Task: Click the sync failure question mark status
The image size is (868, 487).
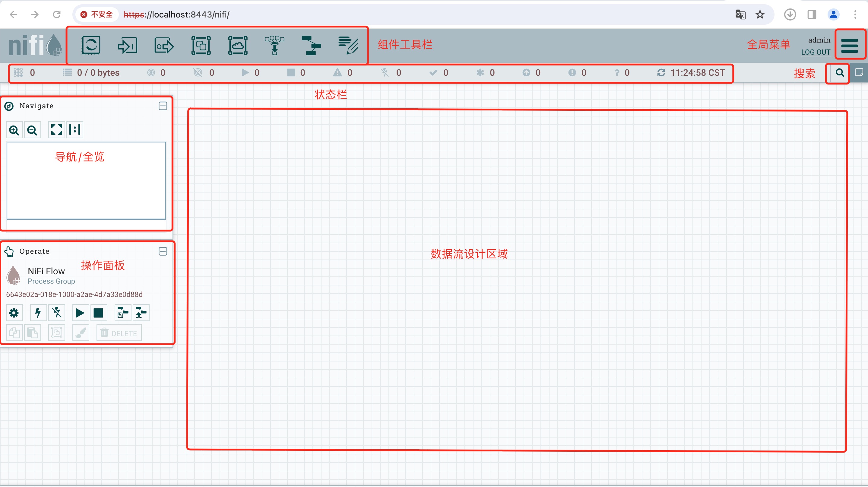Action: click(x=617, y=72)
